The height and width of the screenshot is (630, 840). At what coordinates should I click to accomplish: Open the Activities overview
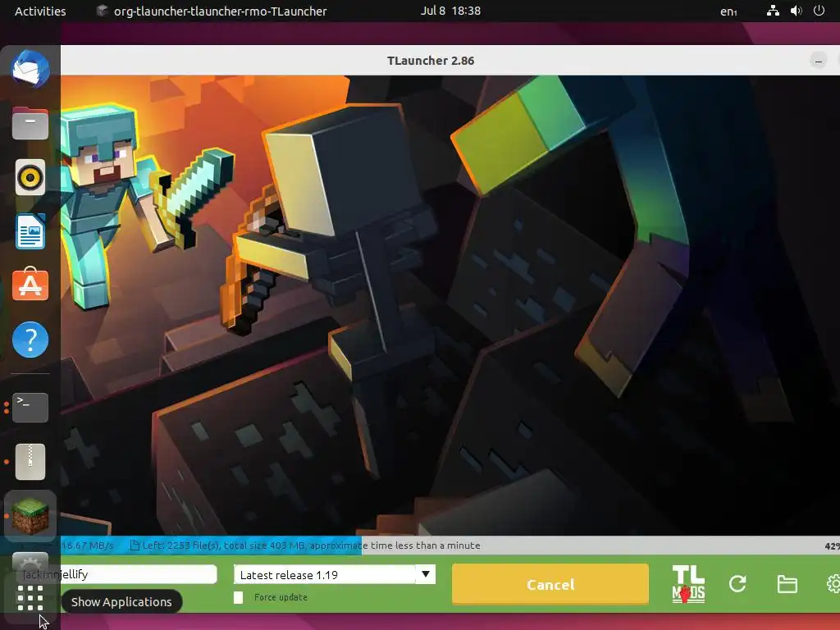40,11
